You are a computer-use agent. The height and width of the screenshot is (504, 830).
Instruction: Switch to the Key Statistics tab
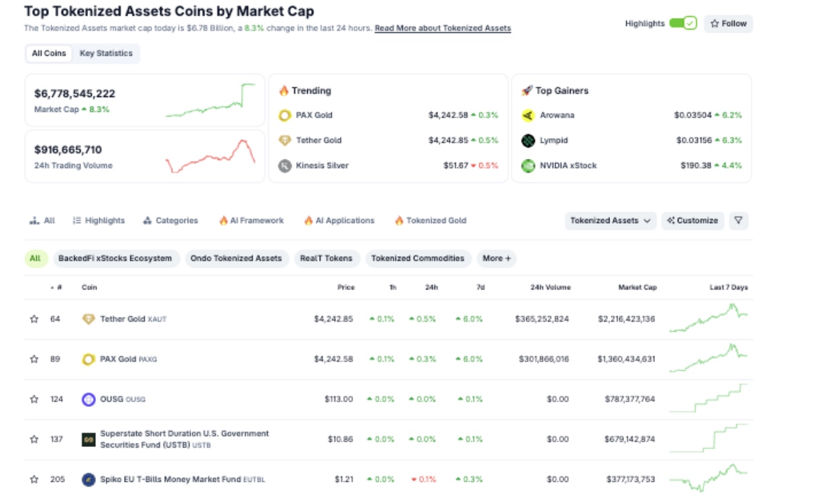click(107, 53)
